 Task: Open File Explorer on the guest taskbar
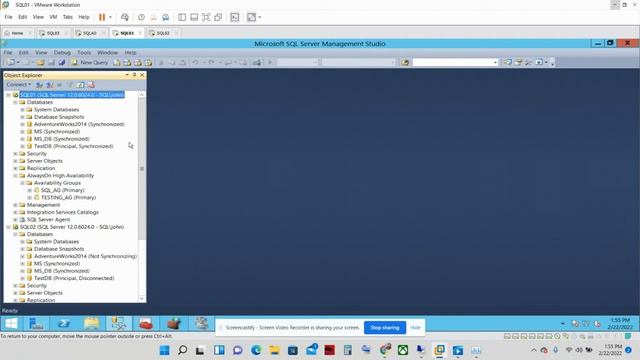click(x=91, y=324)
